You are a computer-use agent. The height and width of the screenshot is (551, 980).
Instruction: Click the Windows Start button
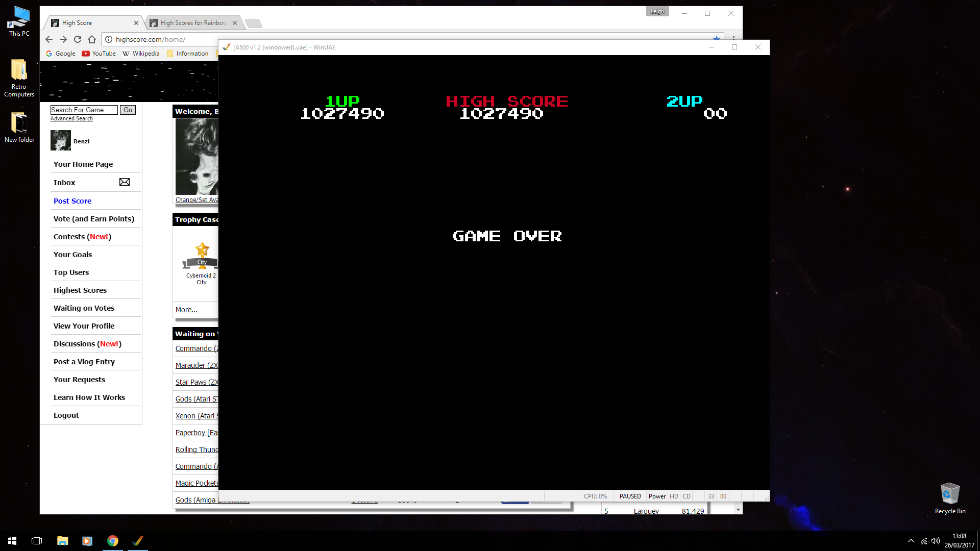[12, 541]
